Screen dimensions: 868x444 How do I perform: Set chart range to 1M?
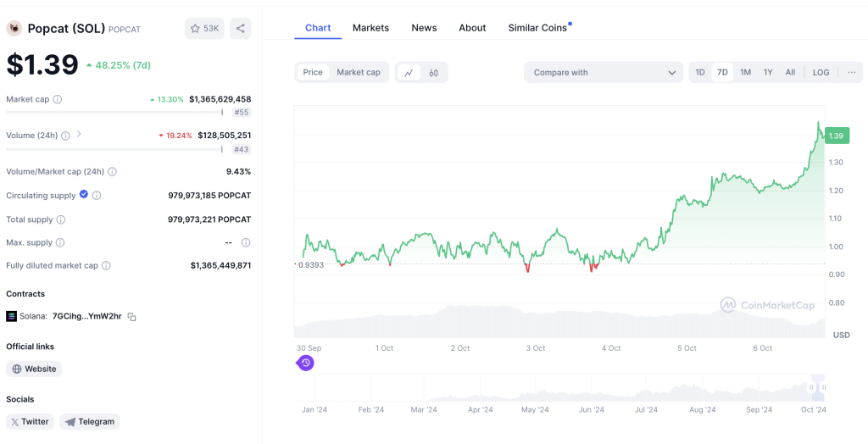pyautogui.click(x=746, y=73)
